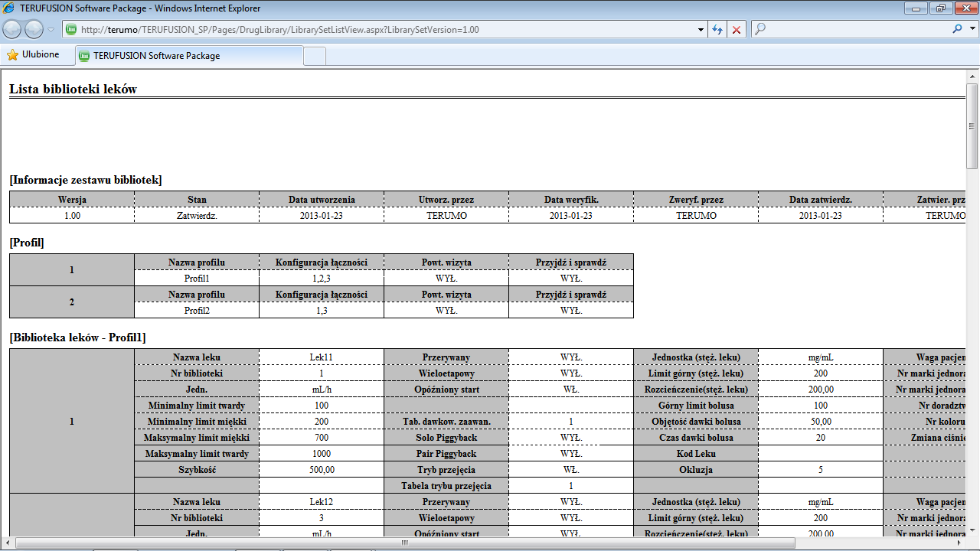Screen dimensions: 980x551
Task: Click connectivity value '1,2,3' for Profil1
Action: click(x=322, y=279)
